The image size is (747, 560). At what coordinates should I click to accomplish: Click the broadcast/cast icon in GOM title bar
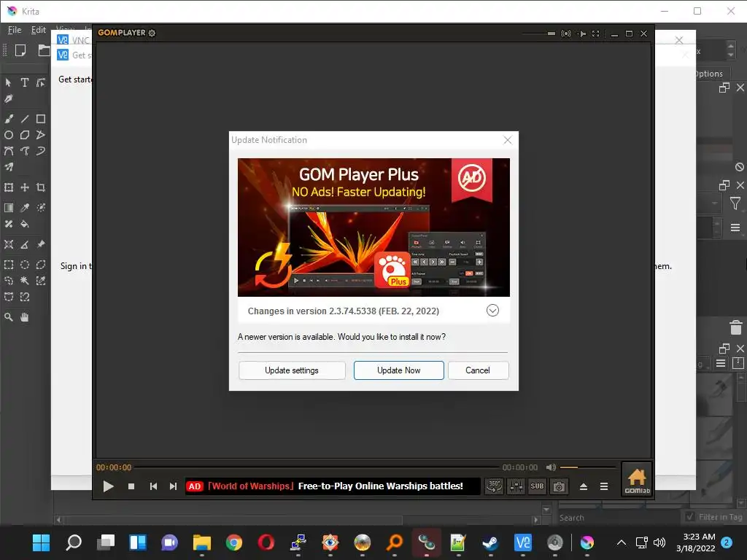point(565,34)
